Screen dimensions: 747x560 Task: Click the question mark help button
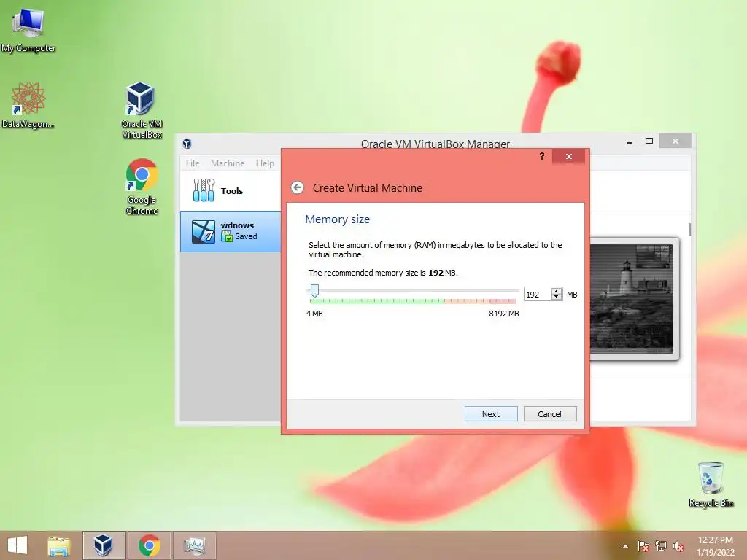point(542,156)
